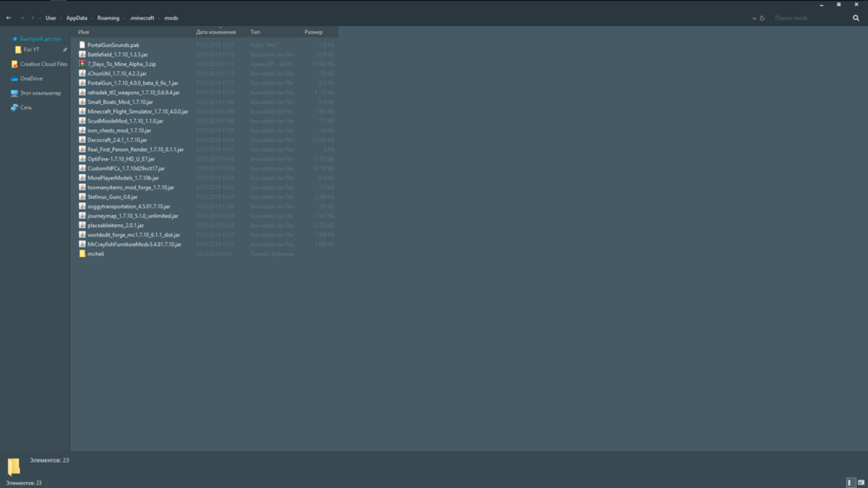Maximize or restore the Explorer window

tap(838, 4)
